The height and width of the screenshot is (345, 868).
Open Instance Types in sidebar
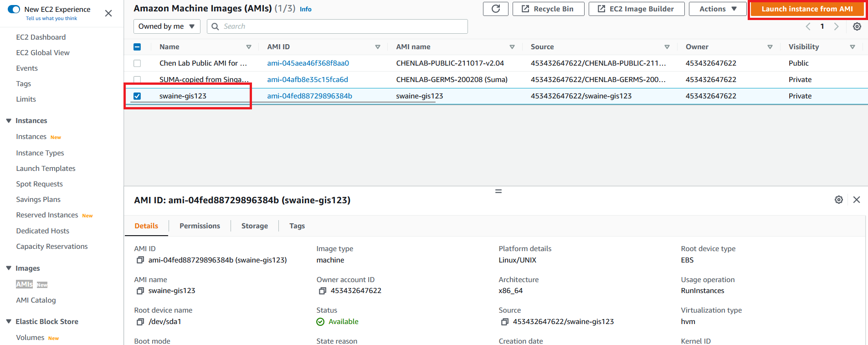(40, 153)
